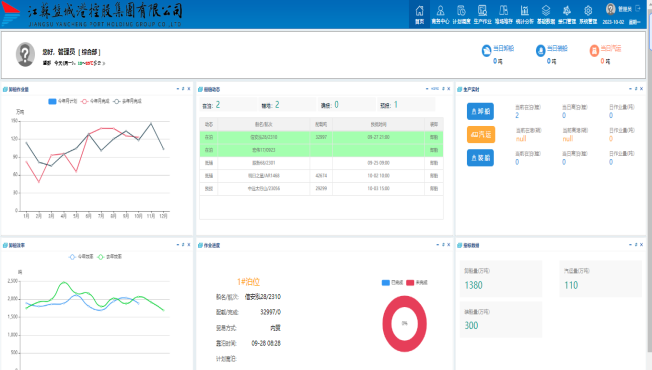This screenshot has height=370, width=652.
Task: Click the admin avatar in top navigation
Action: point(610,9)
